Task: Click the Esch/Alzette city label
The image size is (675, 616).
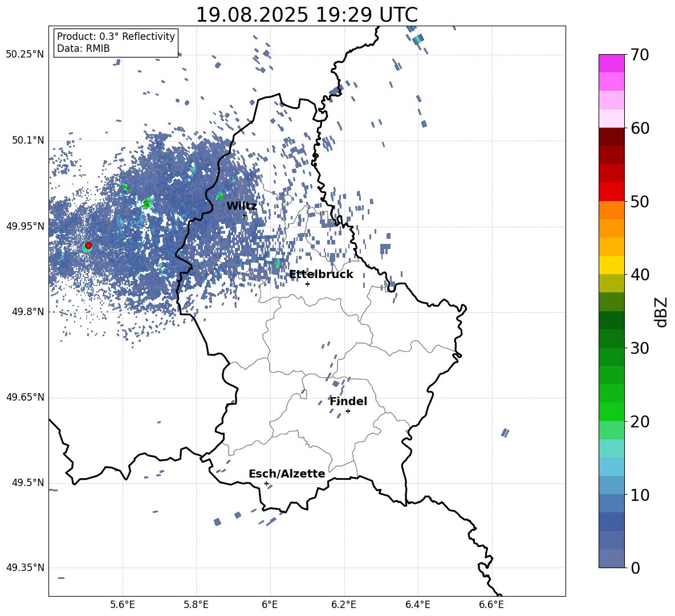Action: (287, 474)
